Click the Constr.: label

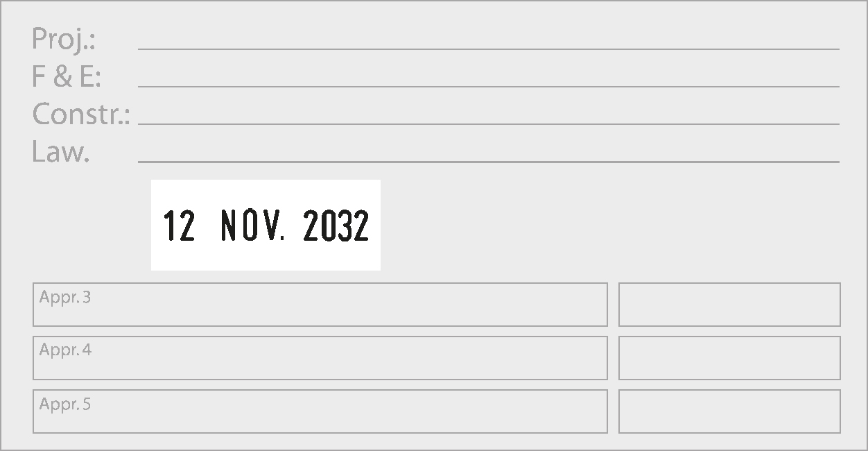pyautogui.click(x=81, y=114)
